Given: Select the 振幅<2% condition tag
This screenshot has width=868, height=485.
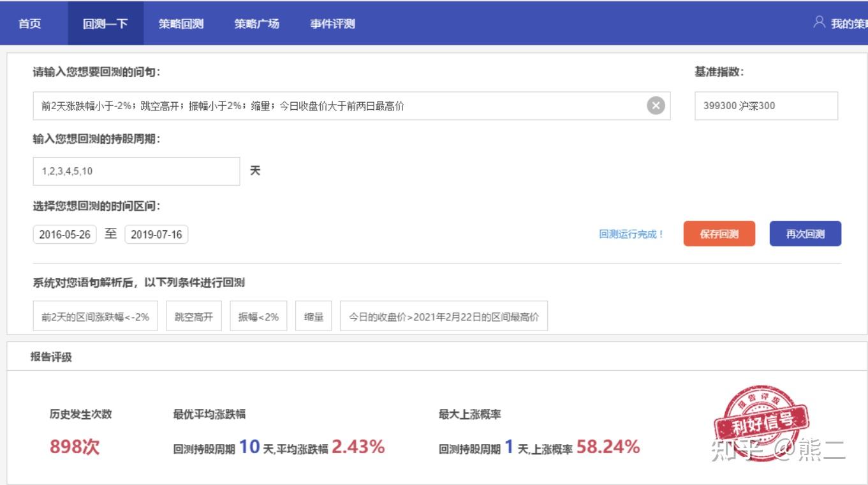Looking at the screenshot, I should click(x=258, y=315).
